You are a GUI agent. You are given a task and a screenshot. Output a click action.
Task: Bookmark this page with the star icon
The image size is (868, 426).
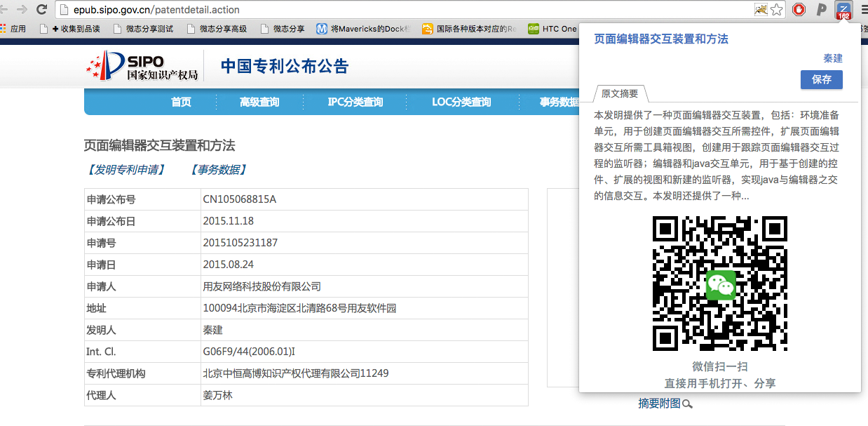point(776,10)
